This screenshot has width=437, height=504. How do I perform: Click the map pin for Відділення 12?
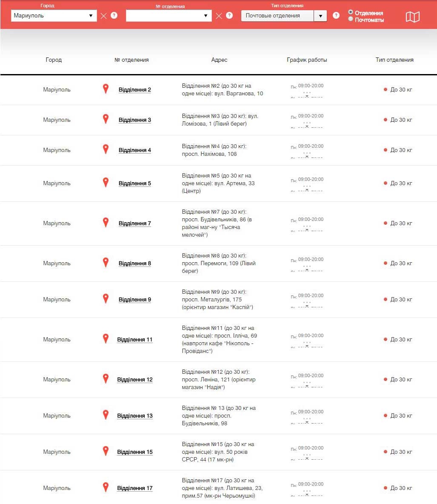(106, 378)
